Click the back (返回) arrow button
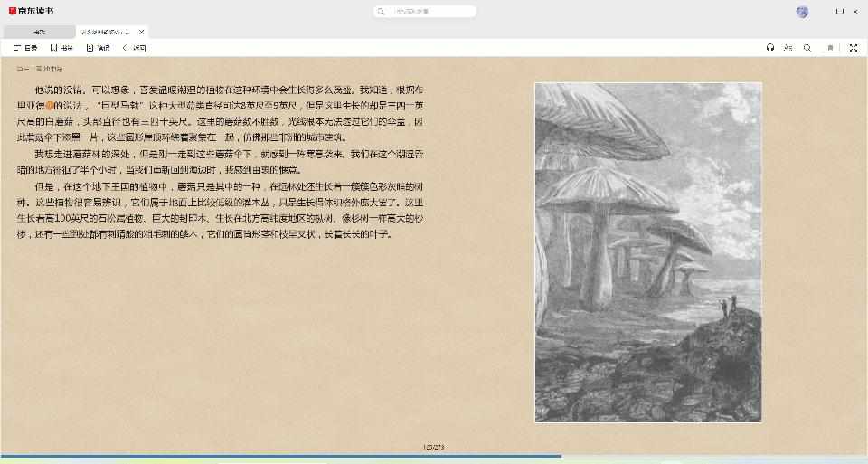 coord(134,48)
